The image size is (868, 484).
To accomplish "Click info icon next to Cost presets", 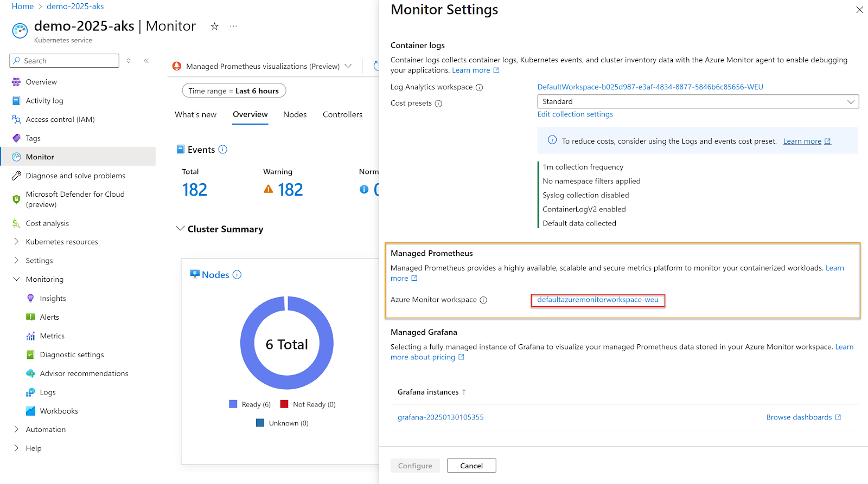I will [x=438, y=104].
